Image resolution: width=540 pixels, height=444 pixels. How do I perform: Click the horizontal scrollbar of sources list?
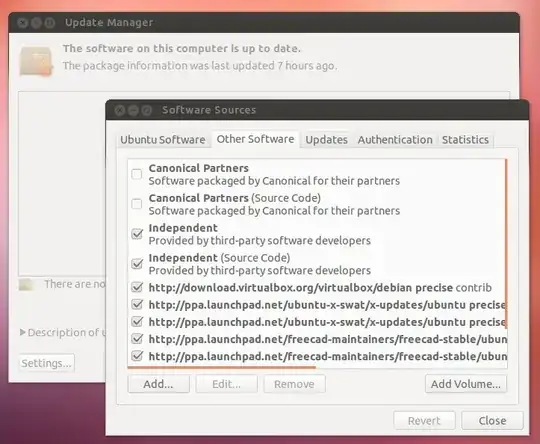click(x=221, y=368)
